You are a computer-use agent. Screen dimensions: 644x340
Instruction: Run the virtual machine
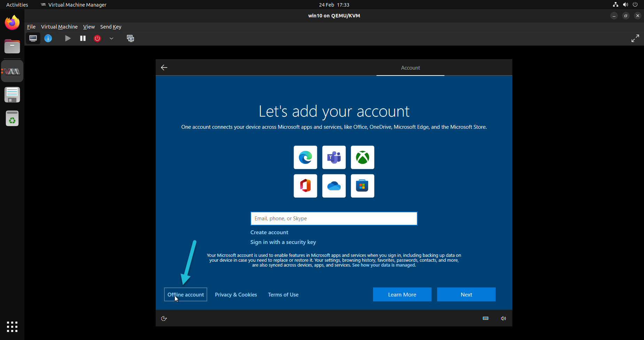(68, 38)
